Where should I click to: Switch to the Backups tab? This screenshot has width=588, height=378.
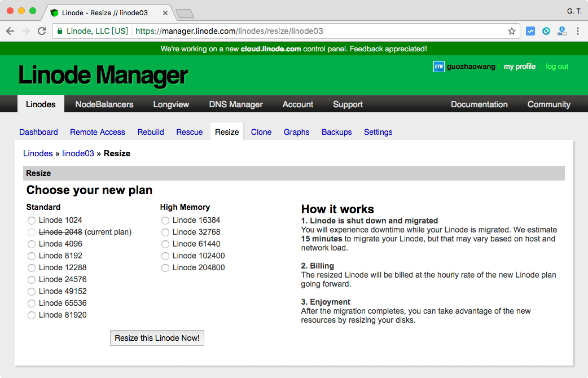[336, 132]
